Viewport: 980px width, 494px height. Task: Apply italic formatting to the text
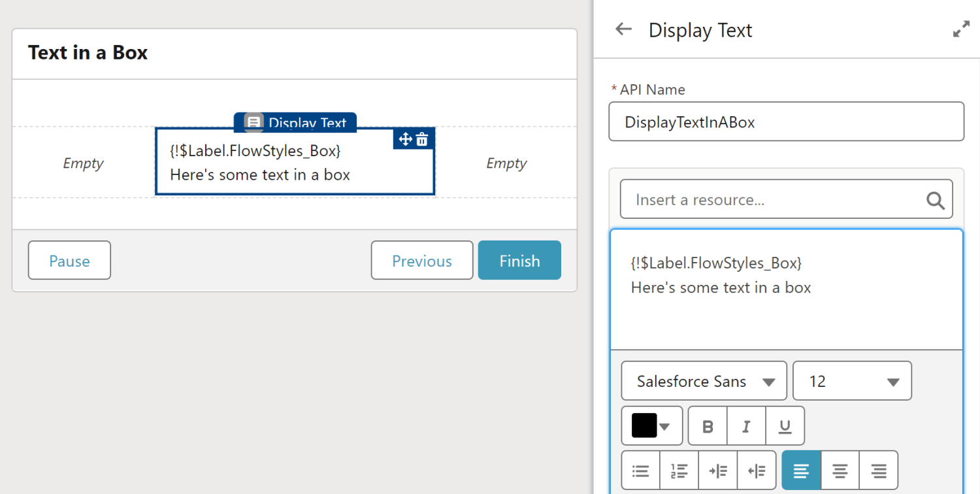[x=746, y=425]
